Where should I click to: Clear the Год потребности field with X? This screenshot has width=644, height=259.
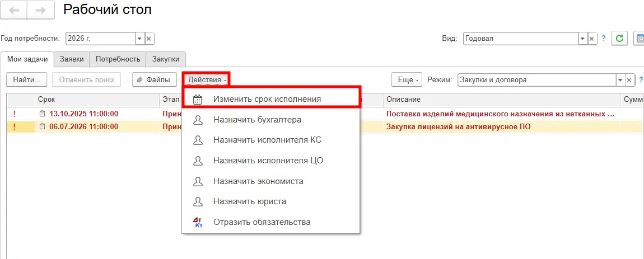[x=149, y=39]
